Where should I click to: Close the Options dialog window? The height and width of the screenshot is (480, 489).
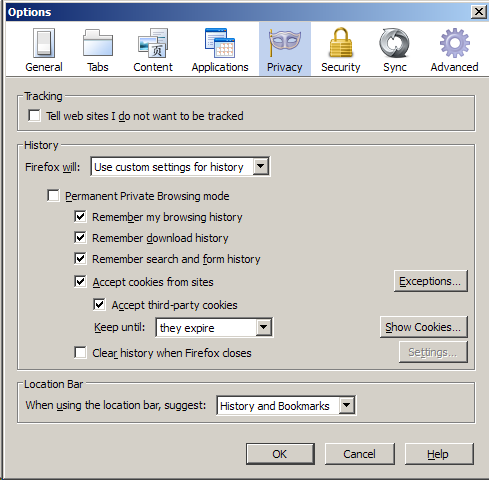(x=479, y=12)
